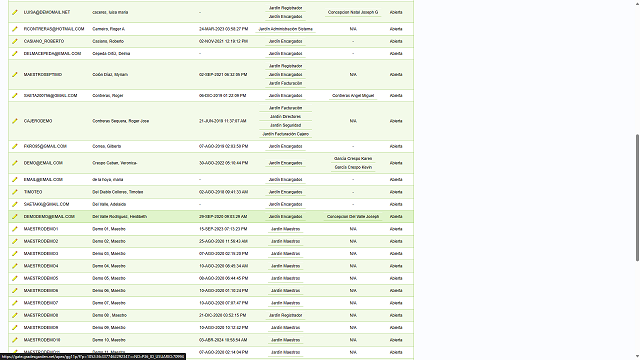640x360 pixels.
Task: Click Jardín Facturación Cajero role tag
Action: (x=285, y=134)
